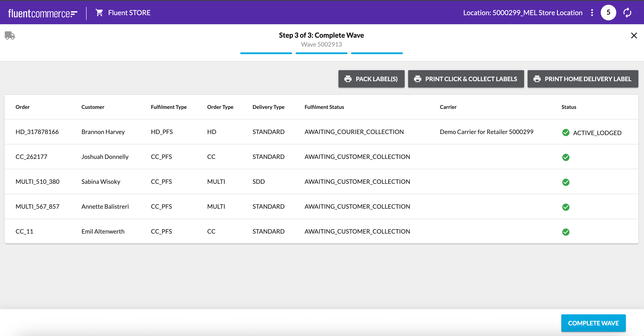This screenshot has width=644, height=336.
Task: Click the delivery truck icon
Action: click(10, 35)
